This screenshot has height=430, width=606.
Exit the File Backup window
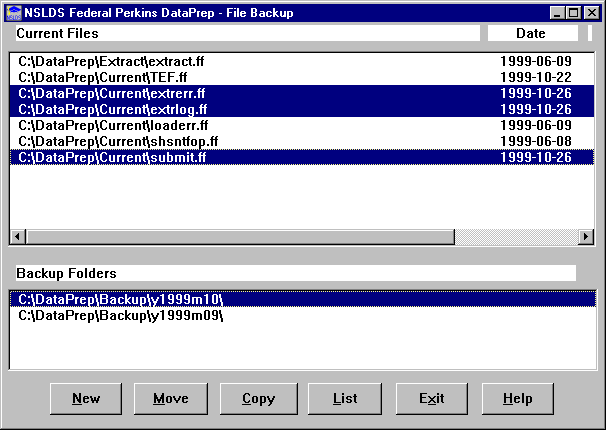(432, 399)
